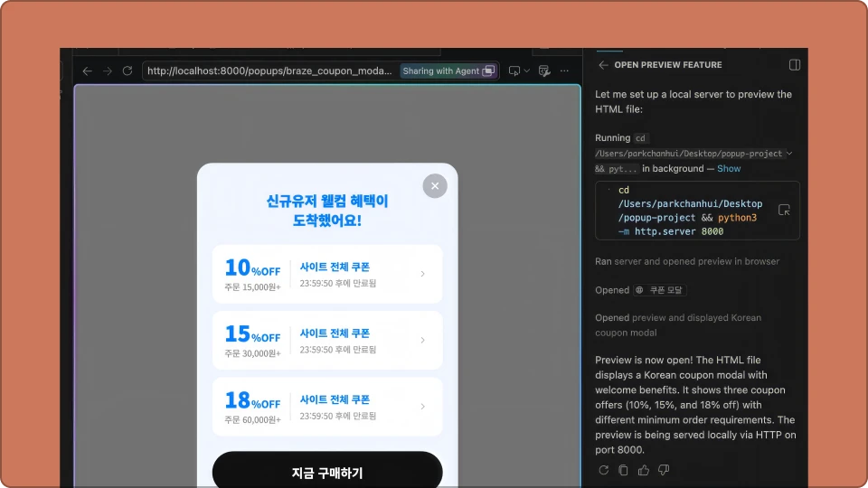
Task: Click chevron on 10% OFF coupon
Action: [422, 274]
